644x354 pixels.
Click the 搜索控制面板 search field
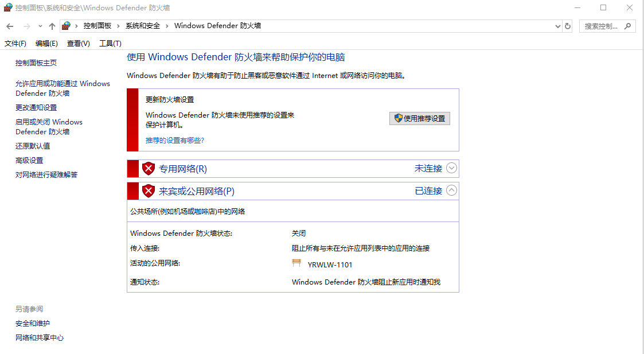point(601,26)
